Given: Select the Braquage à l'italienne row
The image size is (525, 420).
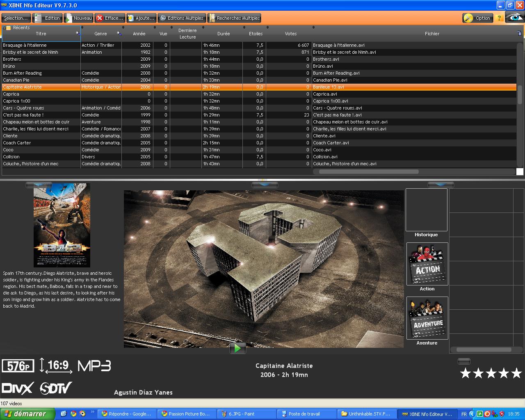Looking at the screenshot, I should pyautogui.click(x=259, y=45).
